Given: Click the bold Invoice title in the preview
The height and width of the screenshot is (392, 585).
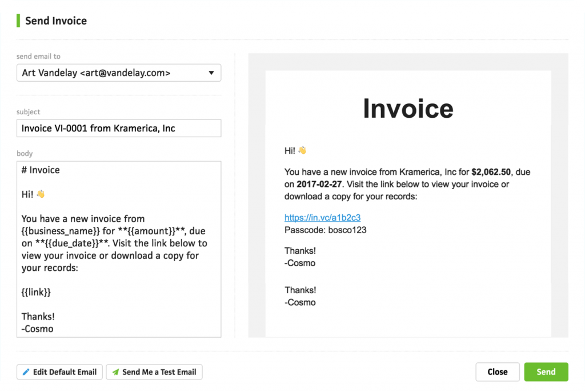Looking at the screenshot, I should pos(407,109).
